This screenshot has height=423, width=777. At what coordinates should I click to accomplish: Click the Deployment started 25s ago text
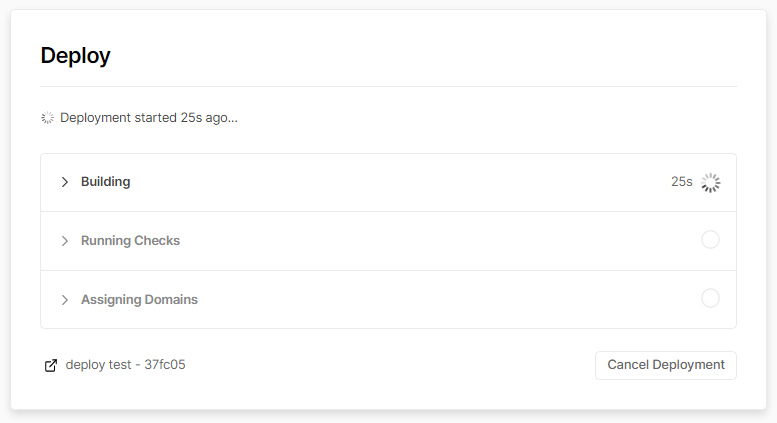(148, 118)
